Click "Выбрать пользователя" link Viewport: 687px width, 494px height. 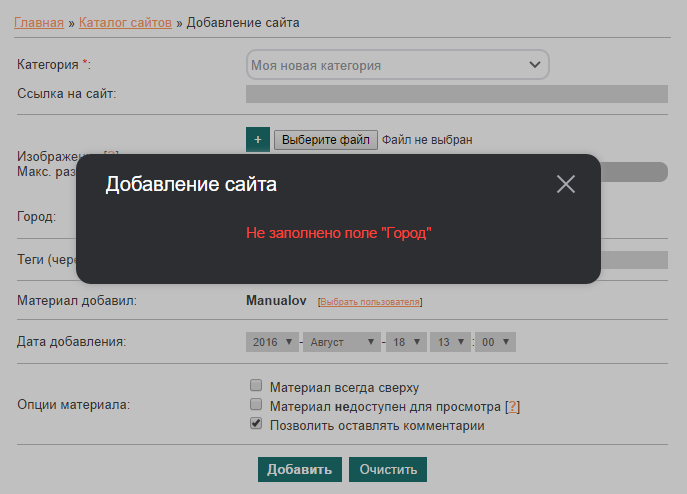coord(370,301)
